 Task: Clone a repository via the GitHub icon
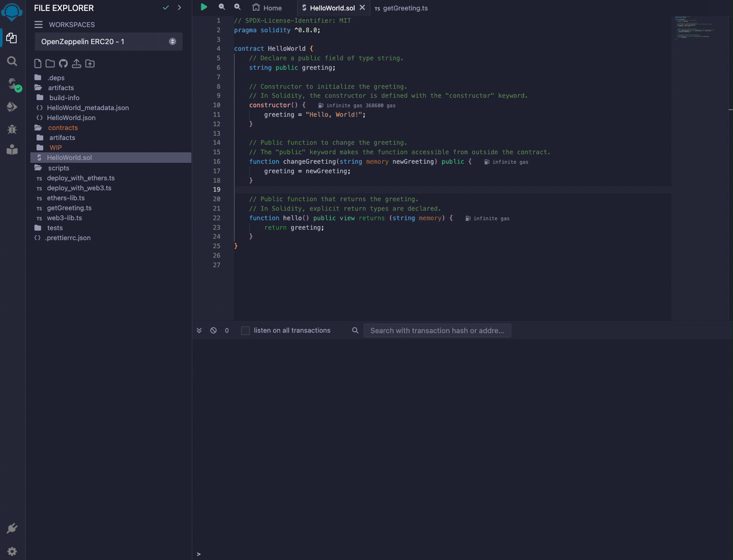point(63,63)
